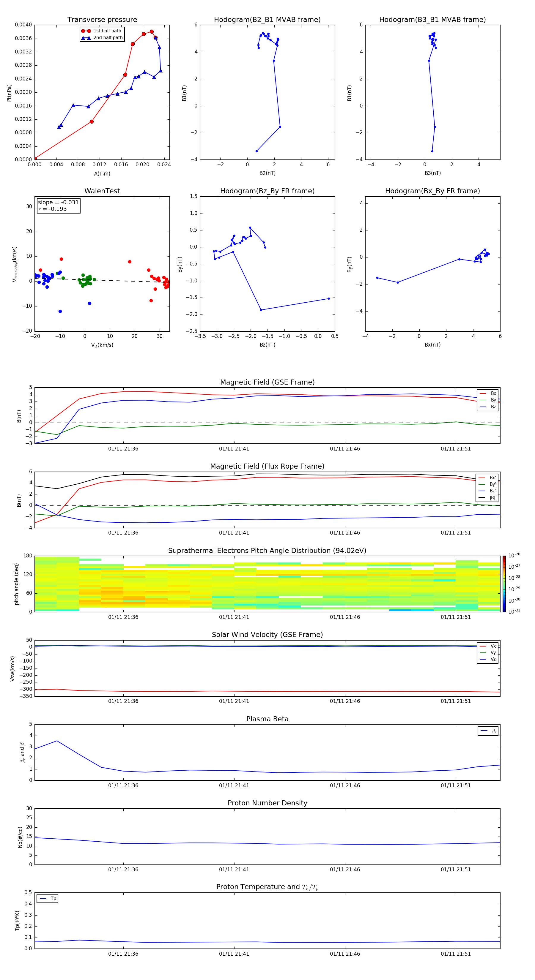Select the "1st half path" legend entry

click(x=102, y=31)
